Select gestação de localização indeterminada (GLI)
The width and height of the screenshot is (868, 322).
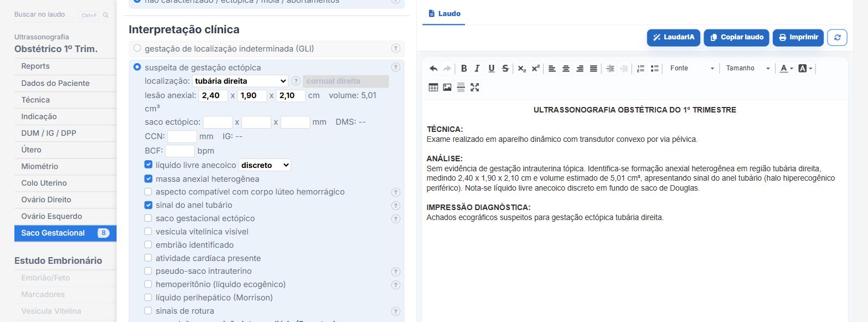tap(137, 48)
